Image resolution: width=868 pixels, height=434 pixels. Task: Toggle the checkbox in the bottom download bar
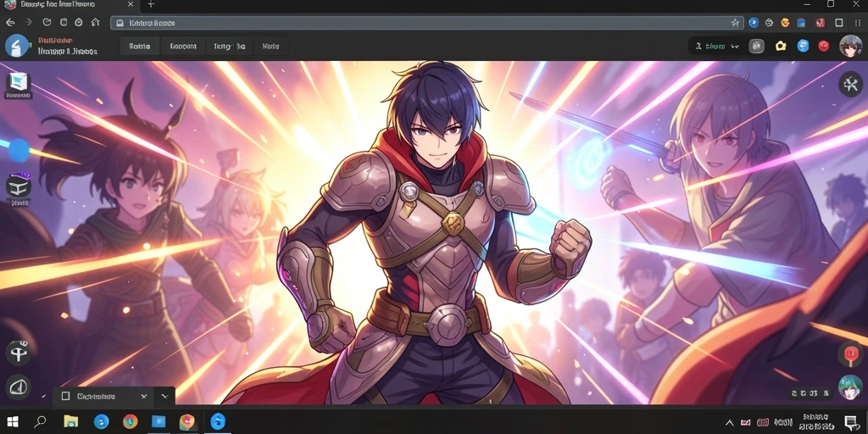(x=65, y=397)
